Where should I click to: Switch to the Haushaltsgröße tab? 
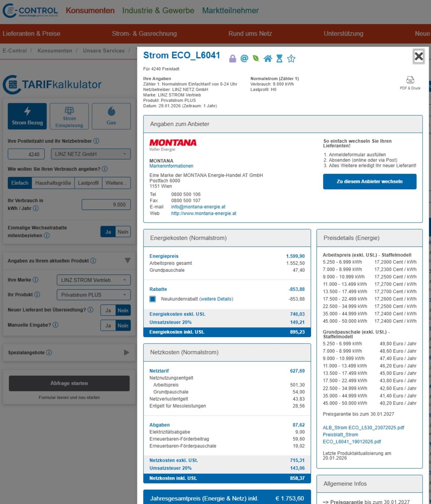point(53,183)
